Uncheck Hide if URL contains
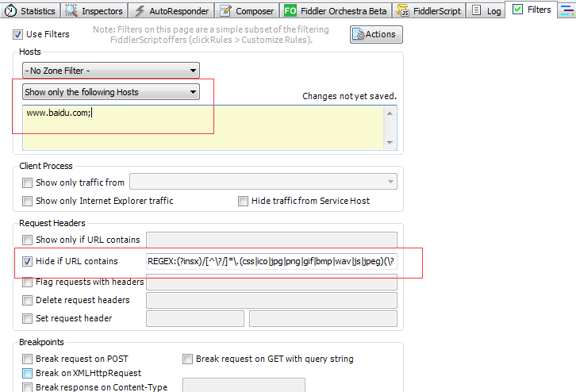 [x=27, y=261]
